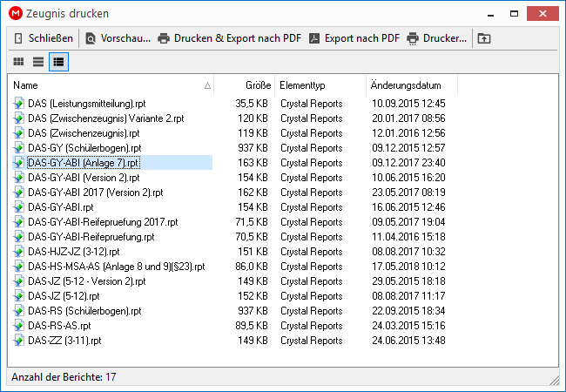Click date 20.01.2017 08:56

click(408, 118)
